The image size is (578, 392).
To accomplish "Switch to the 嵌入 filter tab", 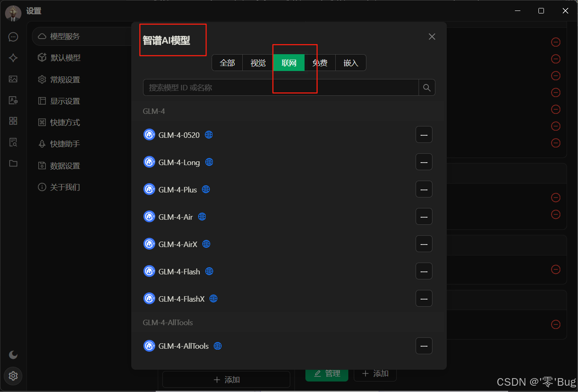I will tap(351, 63).
